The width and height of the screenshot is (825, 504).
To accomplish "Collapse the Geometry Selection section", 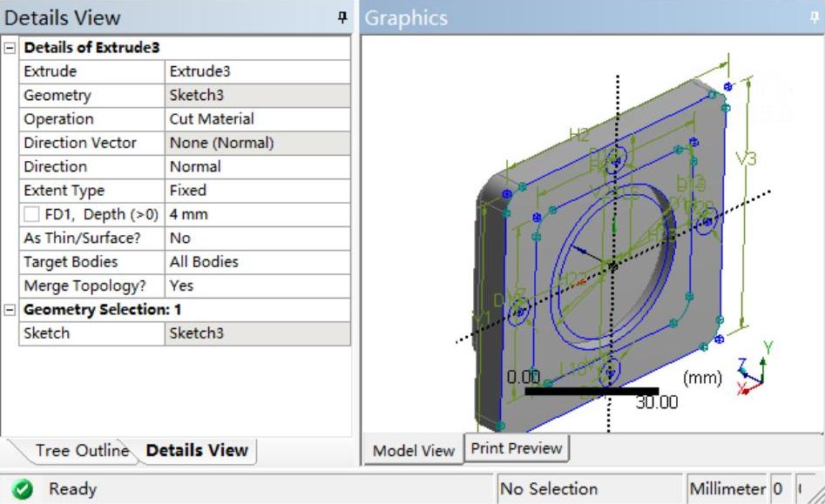I will (x=10, y=310).
